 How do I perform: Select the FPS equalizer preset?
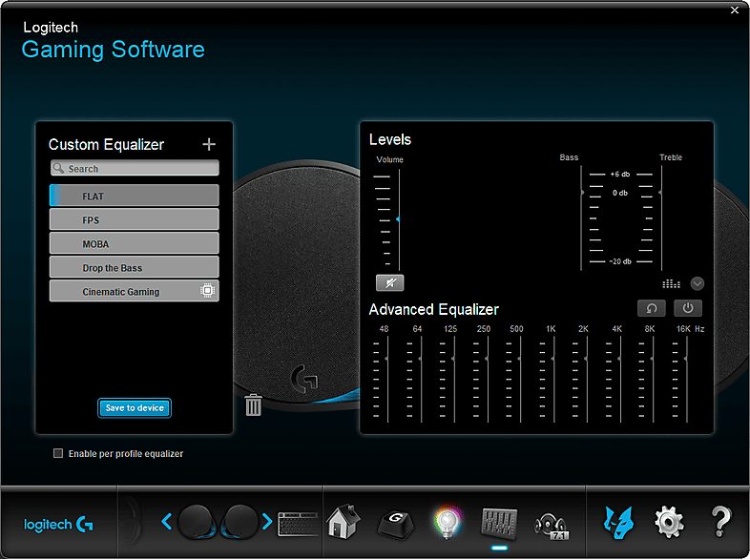click(135, 220)
